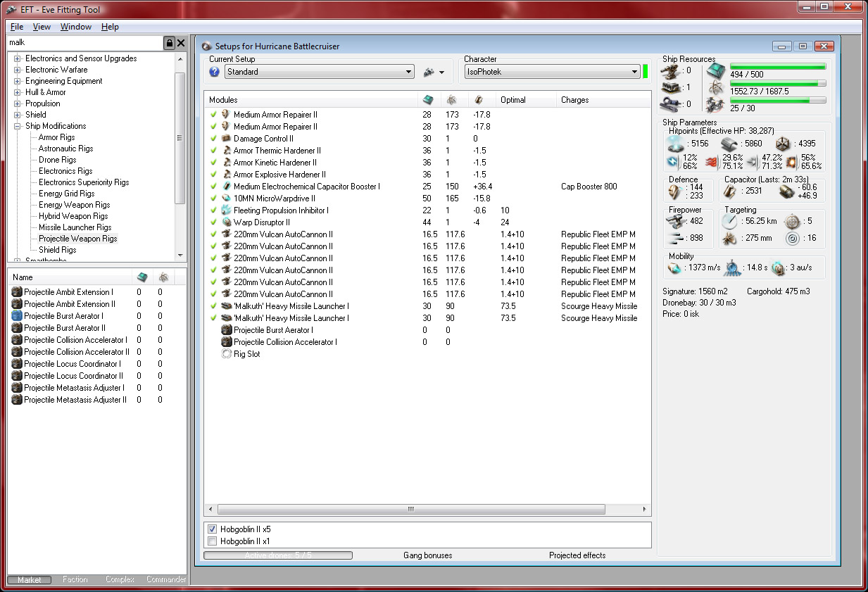Toggle Medium Electrochemical Capacitor Booster I checkmark
868x592 pixels.
point(213,187)
